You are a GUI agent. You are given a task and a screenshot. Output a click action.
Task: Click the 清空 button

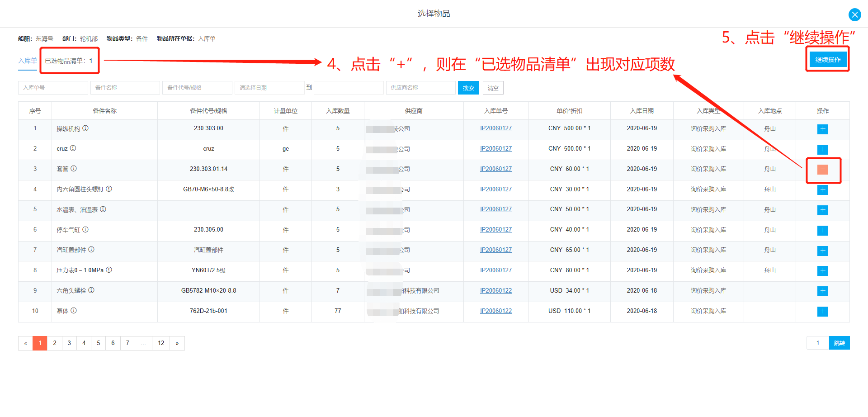click(493, 88)
